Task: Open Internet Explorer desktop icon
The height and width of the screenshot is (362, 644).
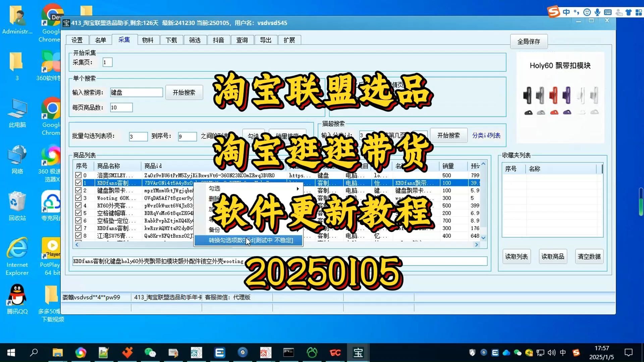Action: tap(17, 256)
